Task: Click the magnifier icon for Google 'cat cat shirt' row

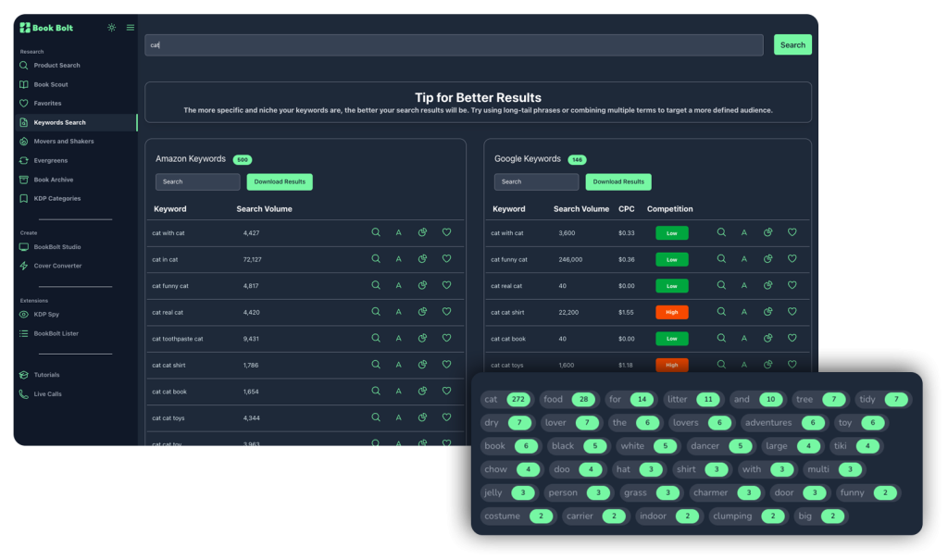Action: (x=721, y=313)
